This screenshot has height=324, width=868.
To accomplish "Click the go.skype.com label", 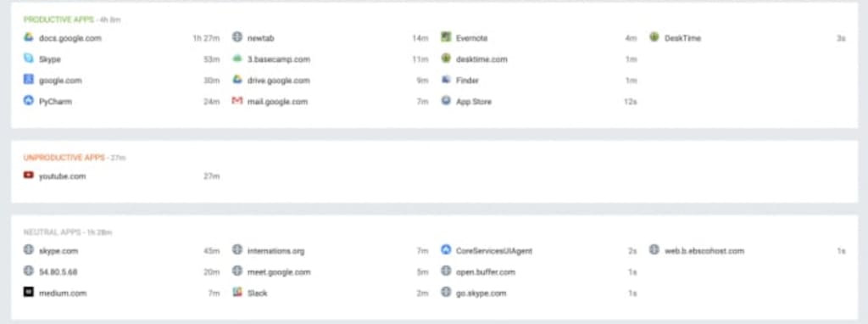I will [x=481, y=293].
